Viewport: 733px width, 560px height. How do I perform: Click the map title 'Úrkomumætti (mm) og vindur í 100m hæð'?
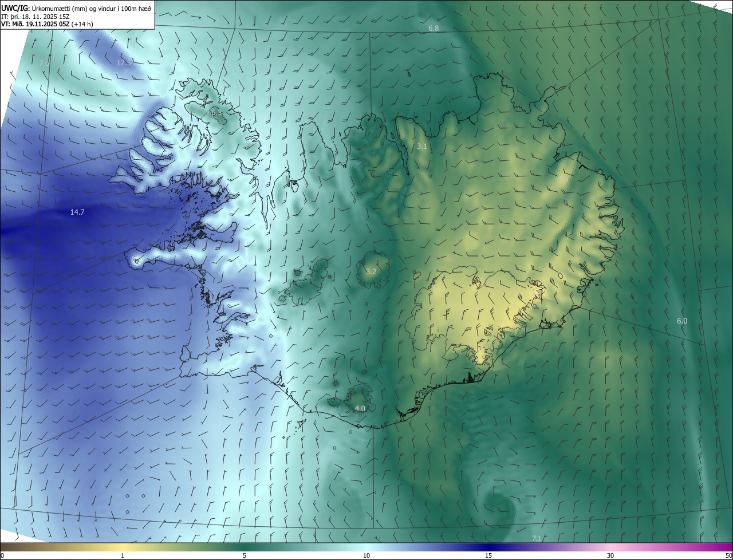pos(91,9)
